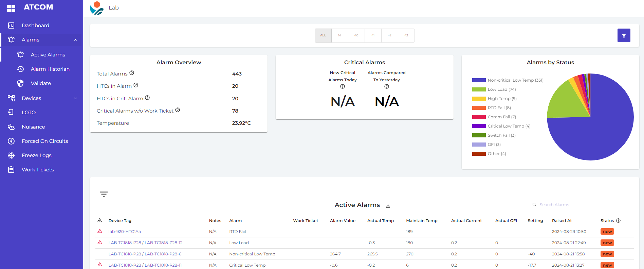Select the 42 toggle button
This screenshot has height=269, width=644.
(389, 35)
